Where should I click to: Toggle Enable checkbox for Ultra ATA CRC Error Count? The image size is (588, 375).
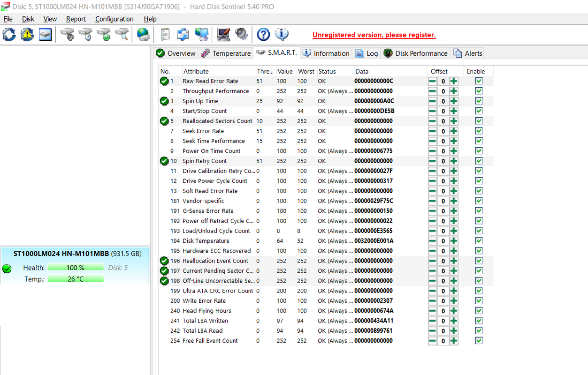pyautogui.click(x=479, y=291)
